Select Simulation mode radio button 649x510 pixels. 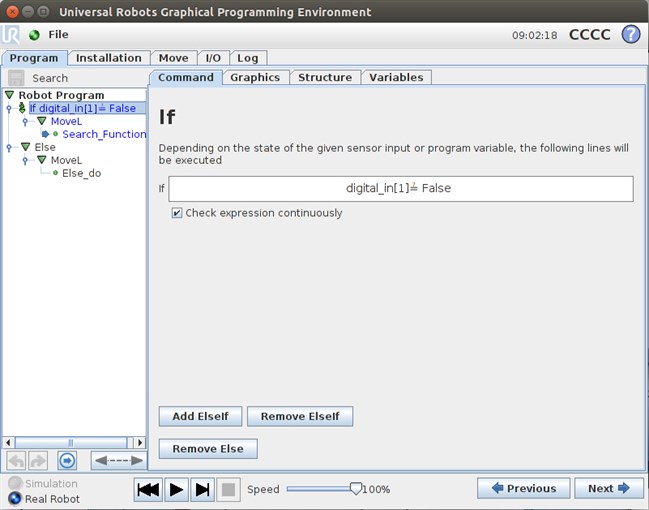click(x=15, y=483)
